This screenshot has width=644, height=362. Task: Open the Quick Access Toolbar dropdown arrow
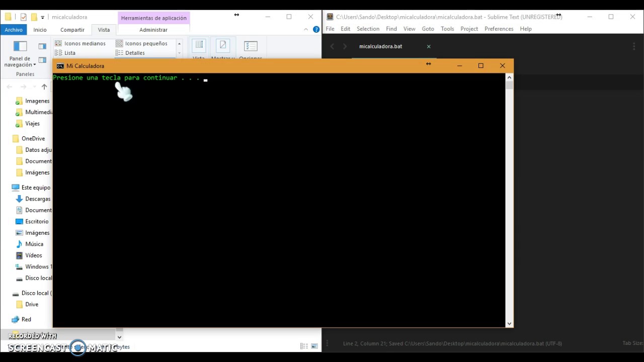pyautogui.click(x=43, y=17)
